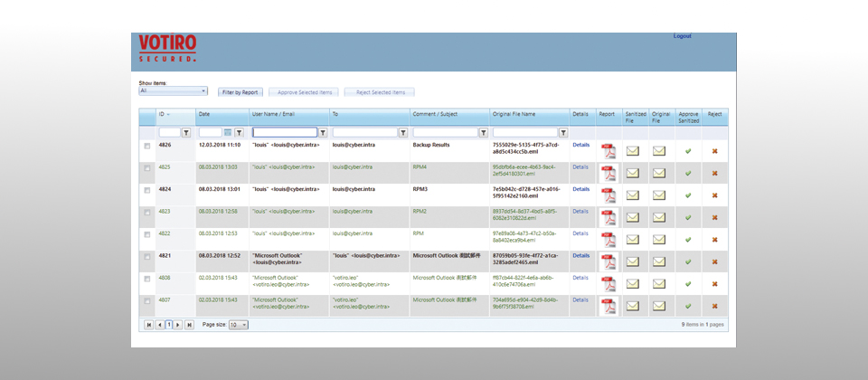The height and width of the screenshot is (380, 868).
Task: Open PDF report for item 4821
Action: [x=609, y=262]
